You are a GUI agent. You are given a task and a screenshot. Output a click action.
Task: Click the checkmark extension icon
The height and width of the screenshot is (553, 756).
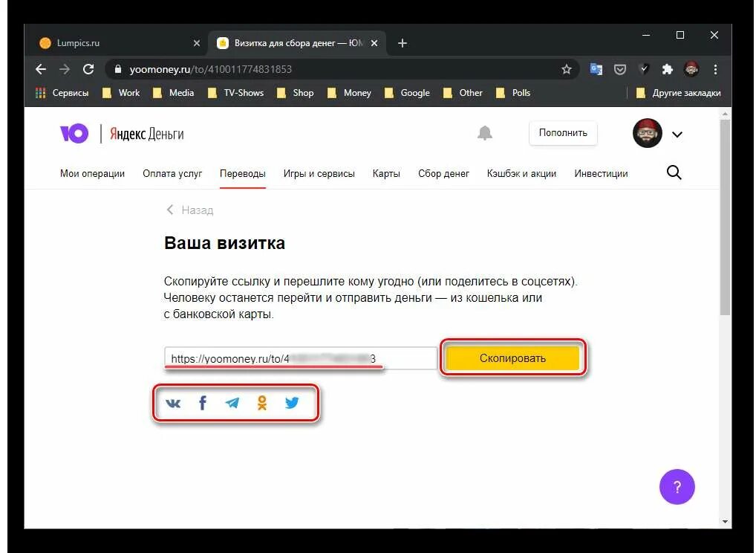coord(644,69)
